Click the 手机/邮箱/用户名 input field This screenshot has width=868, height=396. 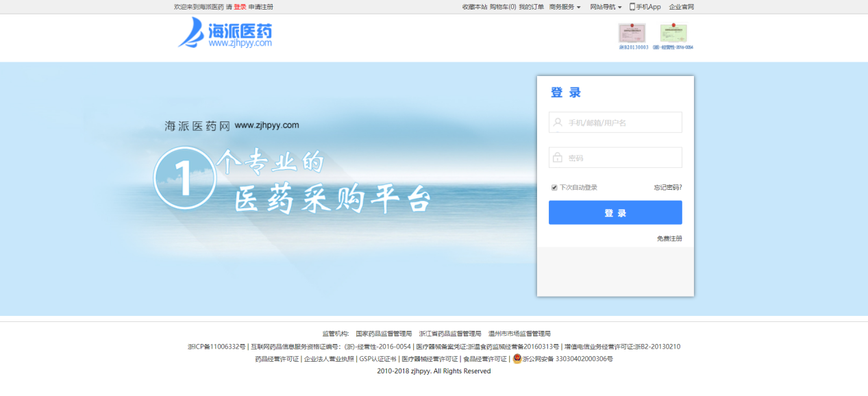point(622,123)
